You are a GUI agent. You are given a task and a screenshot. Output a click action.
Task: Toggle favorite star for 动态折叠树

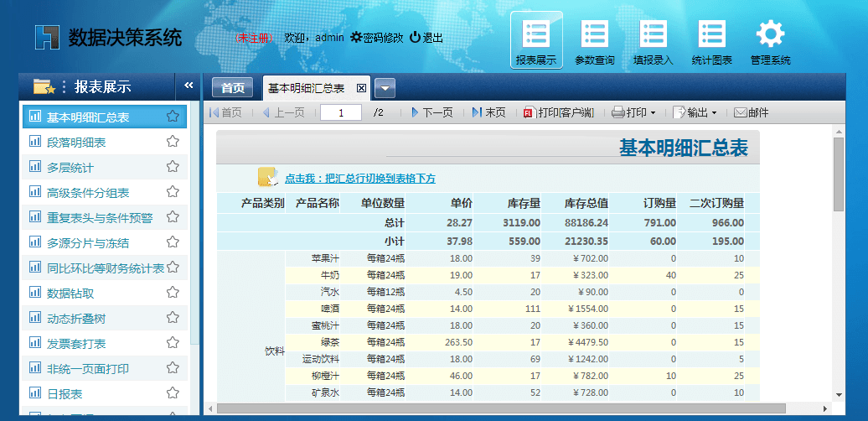(173, 317)
